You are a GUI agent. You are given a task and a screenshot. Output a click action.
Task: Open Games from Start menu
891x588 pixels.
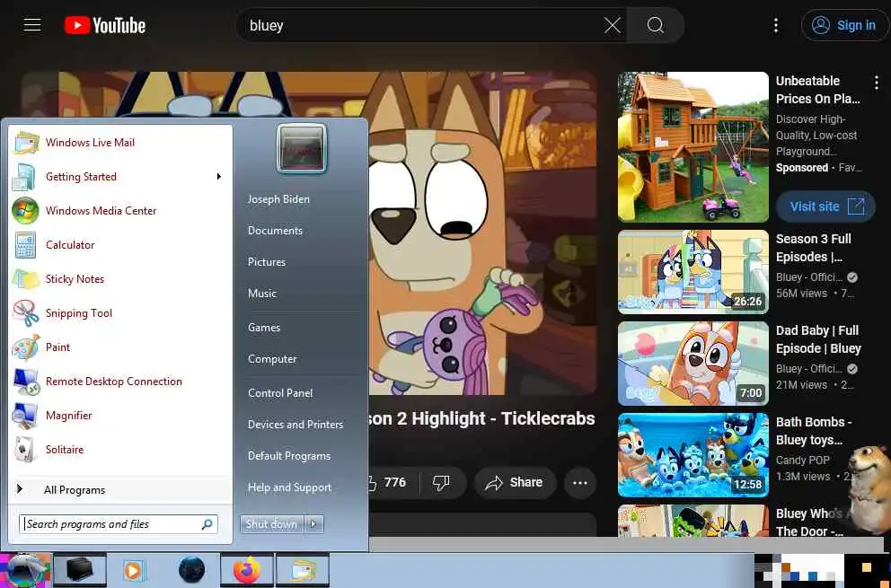pos(264,328)
